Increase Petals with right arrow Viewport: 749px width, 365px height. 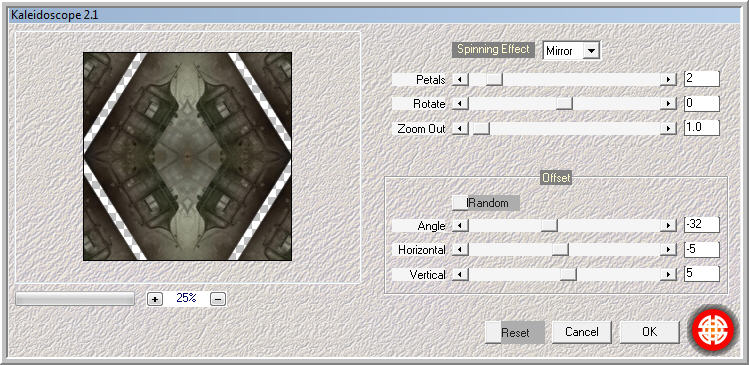(x=668, y=79)
